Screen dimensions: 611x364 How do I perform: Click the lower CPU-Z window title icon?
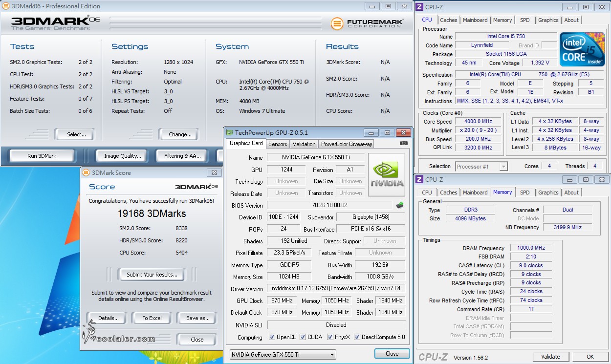click(420, 179)
